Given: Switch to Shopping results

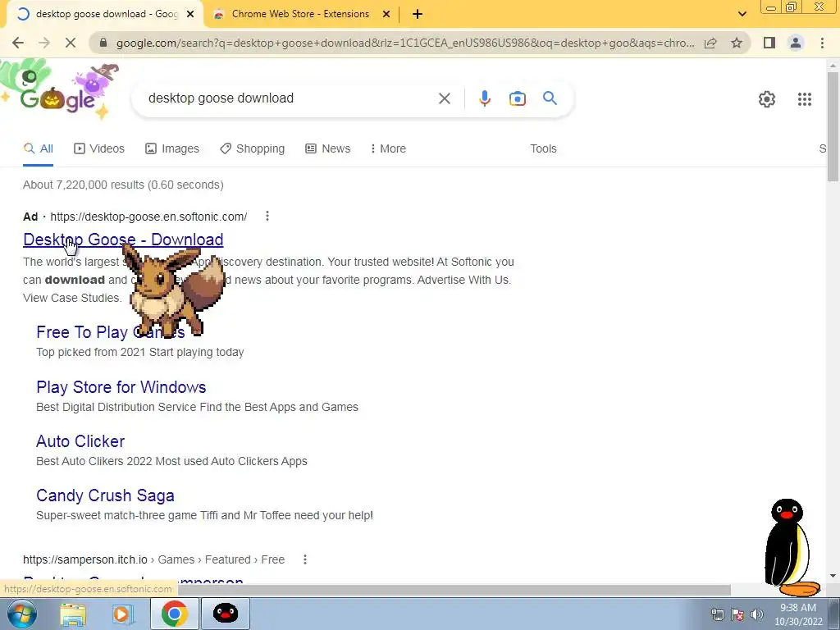Looking at the screenshot, I should [253, 148].
